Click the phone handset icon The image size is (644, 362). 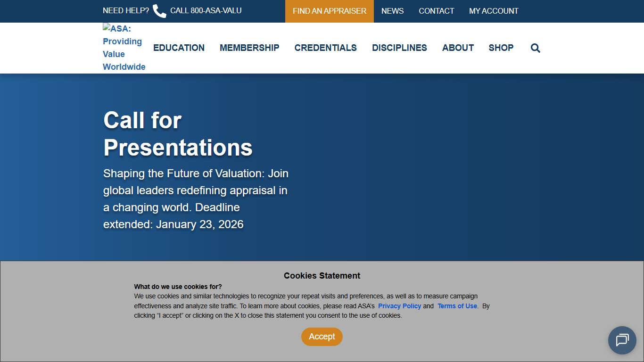[159, 11]
